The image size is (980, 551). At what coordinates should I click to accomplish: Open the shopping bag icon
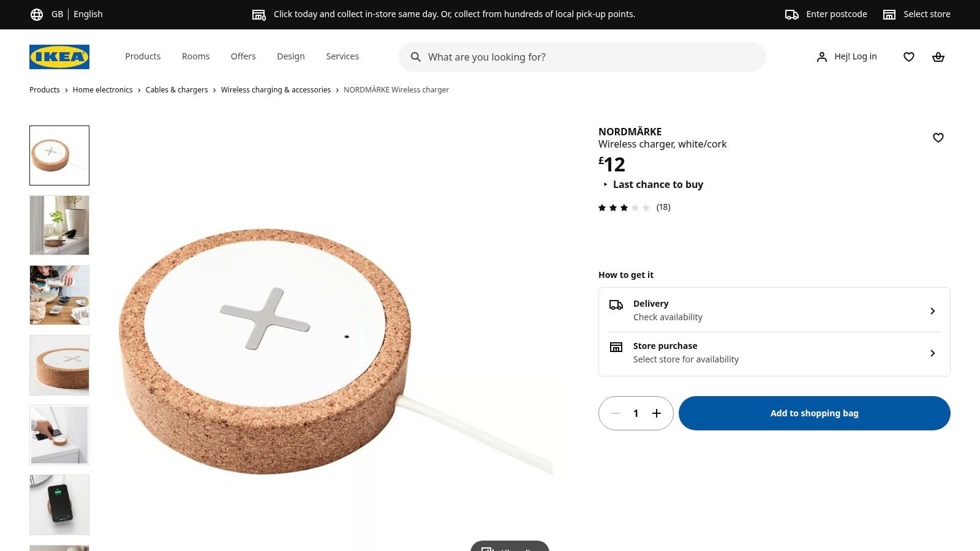click(x=938, y=56)
